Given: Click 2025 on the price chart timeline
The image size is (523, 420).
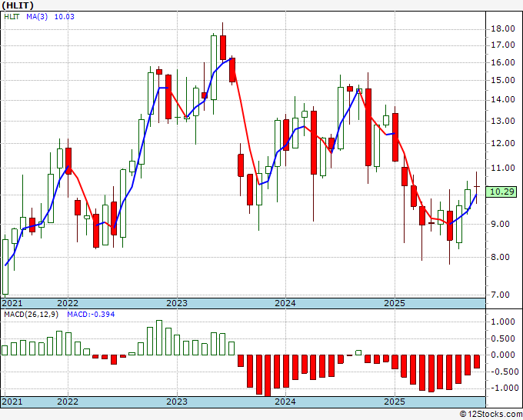Looking at the screenshot, I should pos(395,303).
